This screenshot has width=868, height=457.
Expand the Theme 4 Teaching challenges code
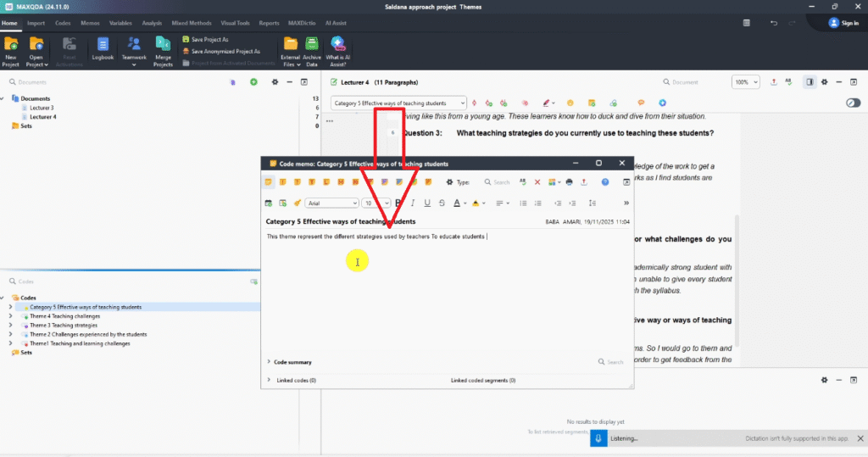(10, 316)
